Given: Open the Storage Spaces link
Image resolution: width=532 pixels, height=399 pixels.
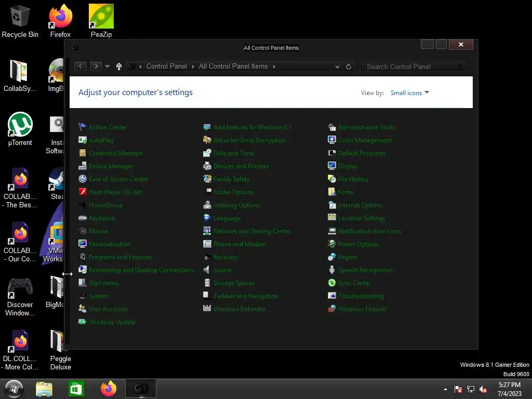Looking at the screenshot, I should [x=234, y=283].
